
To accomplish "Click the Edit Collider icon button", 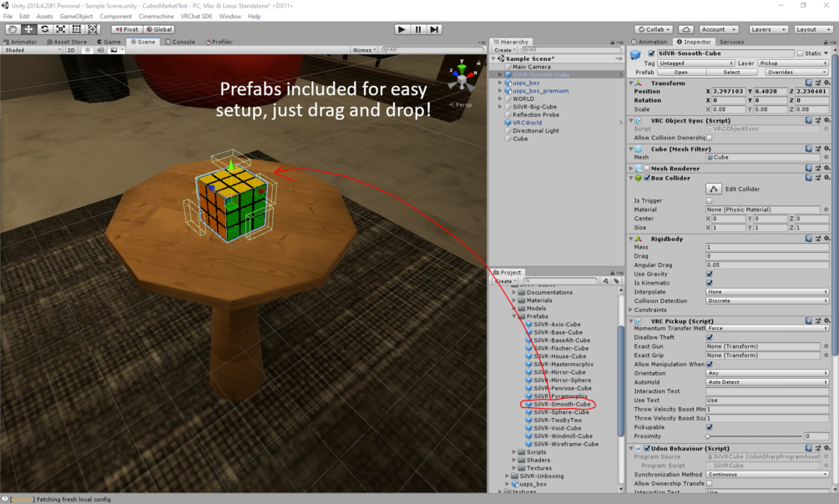I will [x=713, y=189].
